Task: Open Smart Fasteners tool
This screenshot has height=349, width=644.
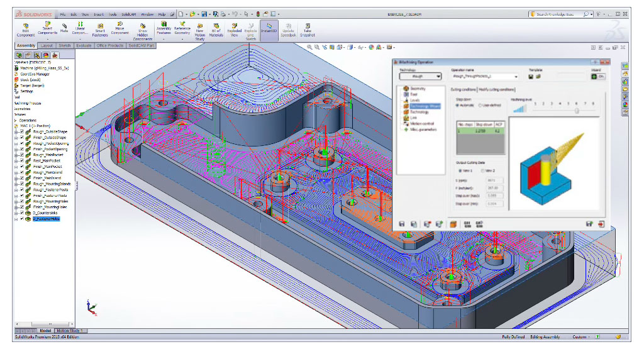Action: click(x=100, y=29)
